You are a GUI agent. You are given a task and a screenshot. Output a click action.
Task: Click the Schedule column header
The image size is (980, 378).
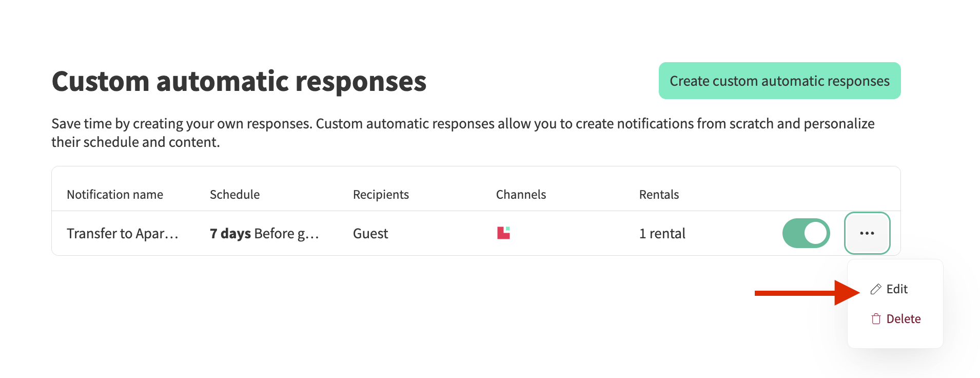234,195
